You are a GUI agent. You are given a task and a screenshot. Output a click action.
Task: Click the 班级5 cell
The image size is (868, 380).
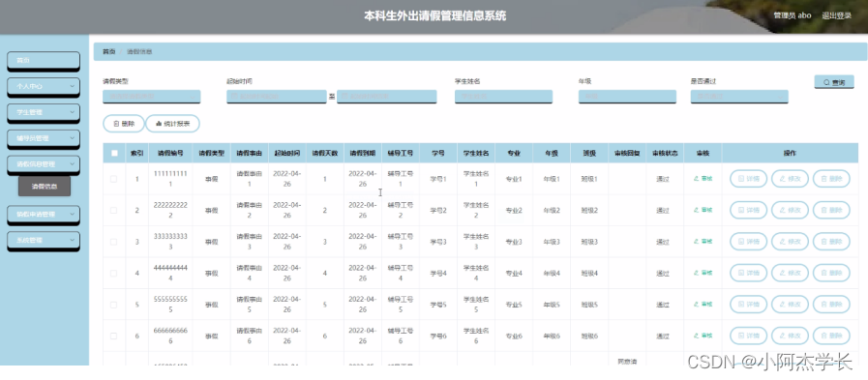coord(589,305)
